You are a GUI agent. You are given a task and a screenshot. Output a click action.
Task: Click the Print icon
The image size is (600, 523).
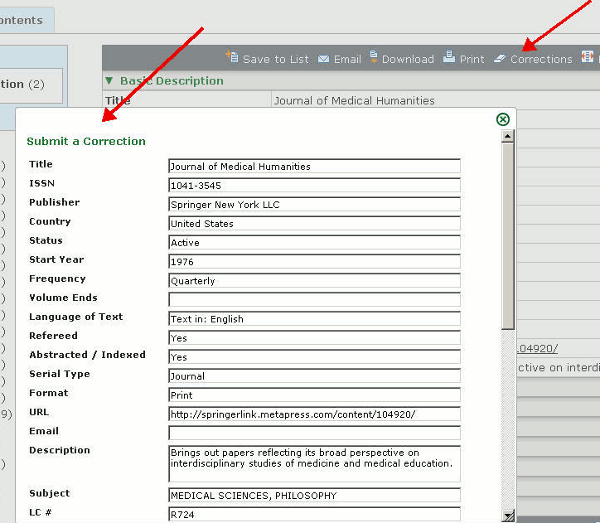[450, 58]
